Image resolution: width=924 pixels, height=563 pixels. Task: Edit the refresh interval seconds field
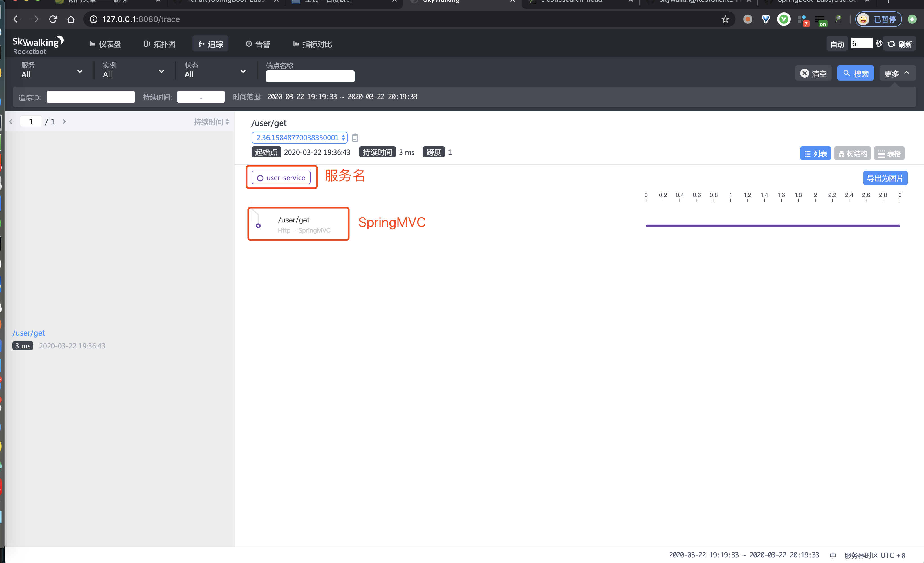[861, 44]
